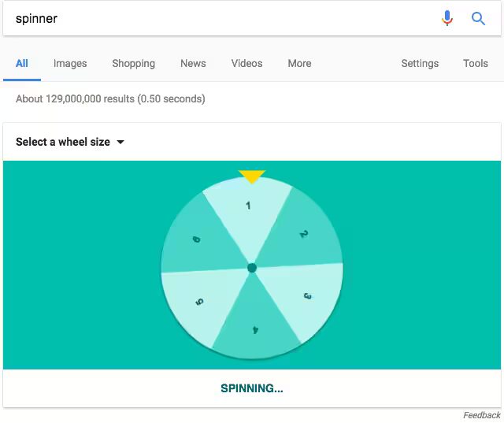Click the yellow pointer triangle above wheel
504x423 pixels.
pos(252,176)
